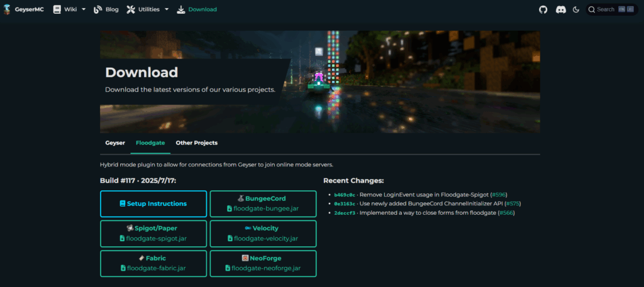The height and width of the screenshot is (287, 644).
Task: Select the Floodgate tab
Action: pos(150,143)
